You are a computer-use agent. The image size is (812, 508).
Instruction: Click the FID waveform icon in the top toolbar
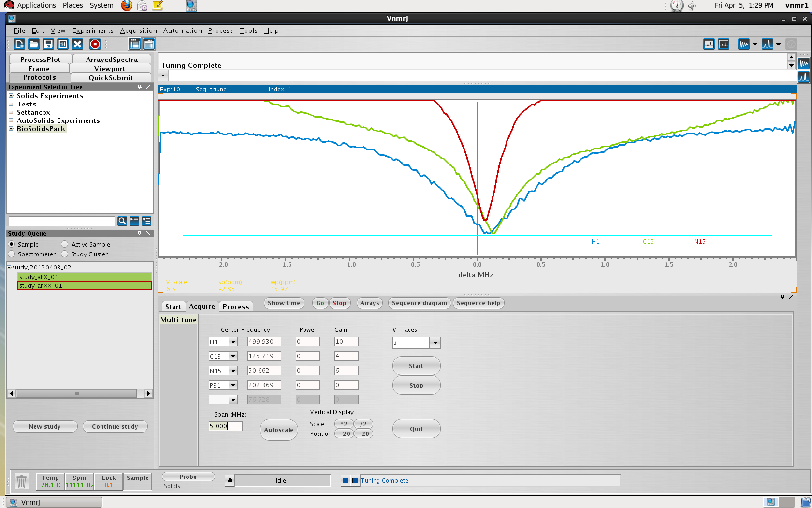coord(743,44)
